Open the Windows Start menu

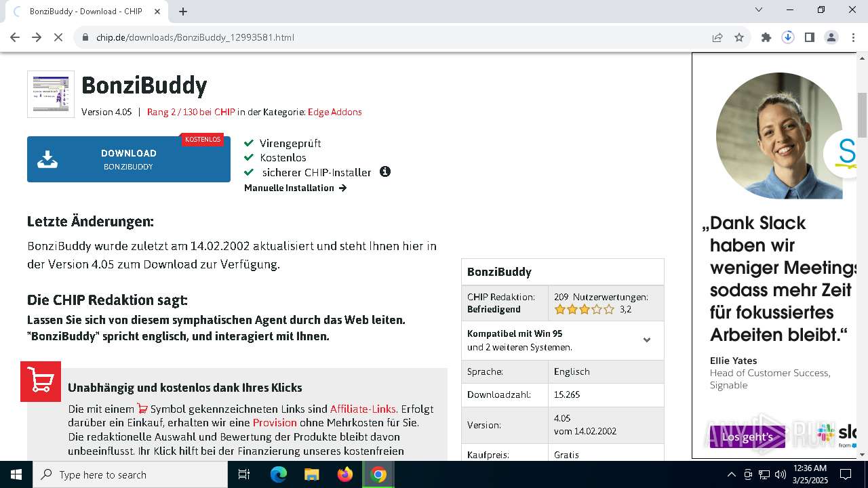tap(16, 474)
